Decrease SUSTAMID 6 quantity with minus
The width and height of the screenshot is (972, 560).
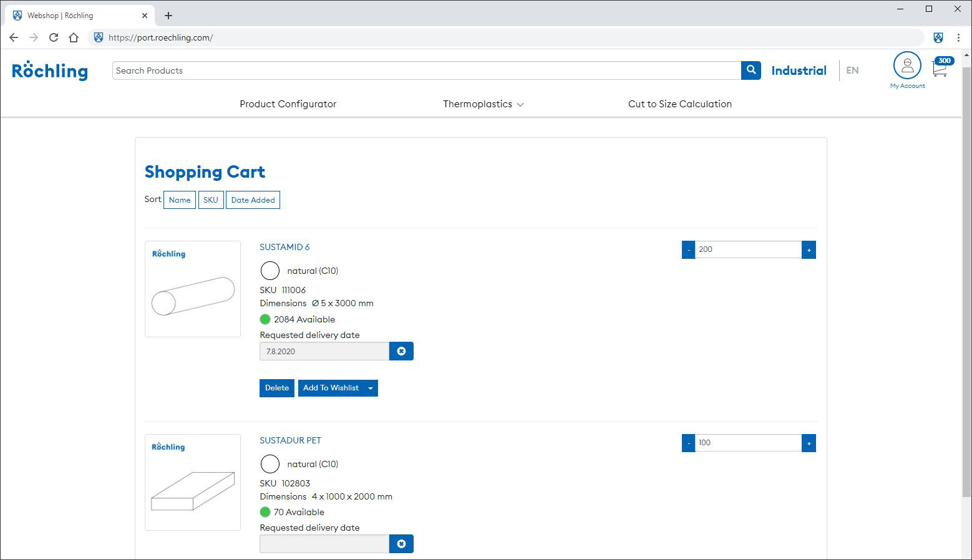(x=688, y=250)
